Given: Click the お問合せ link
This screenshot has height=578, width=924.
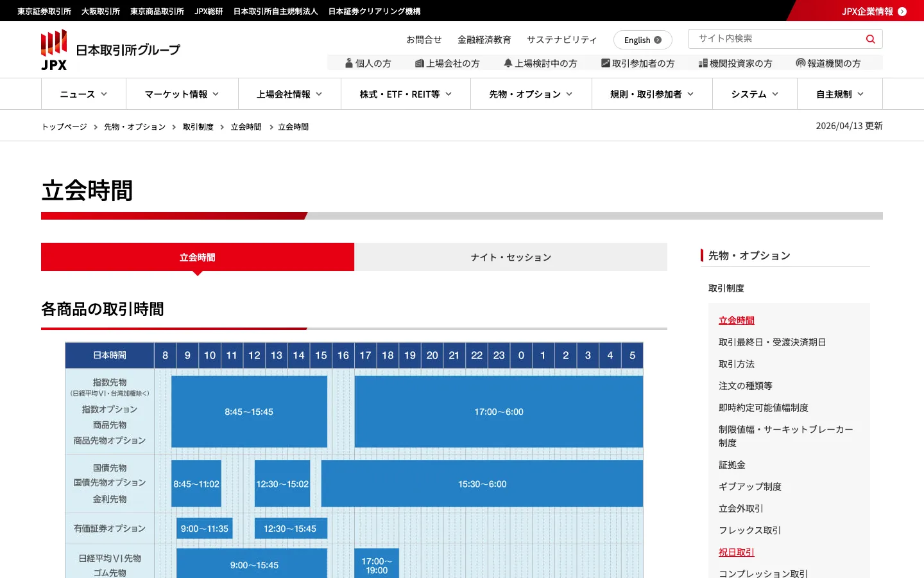Looking at the screenshot, I should click(x=424, y=40).
